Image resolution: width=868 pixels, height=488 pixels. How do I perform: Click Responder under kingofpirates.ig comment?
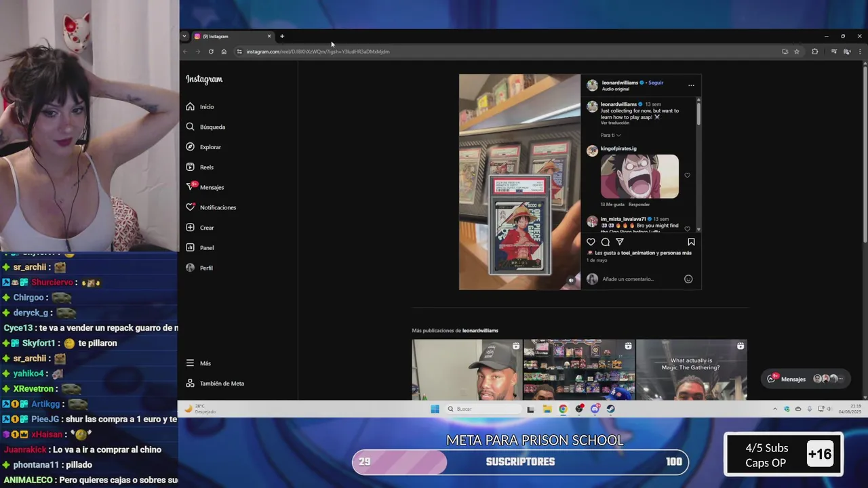(639, 205)
